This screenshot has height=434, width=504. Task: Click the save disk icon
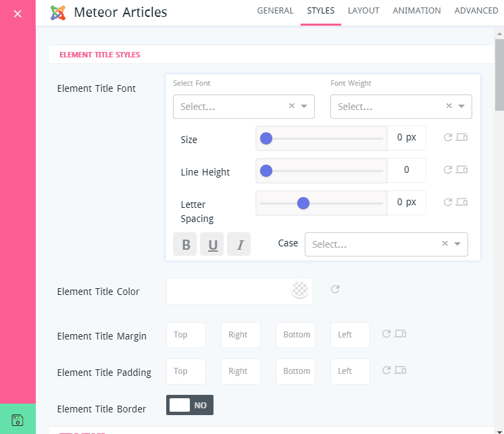pyautogui.click(x=18, y=420)
